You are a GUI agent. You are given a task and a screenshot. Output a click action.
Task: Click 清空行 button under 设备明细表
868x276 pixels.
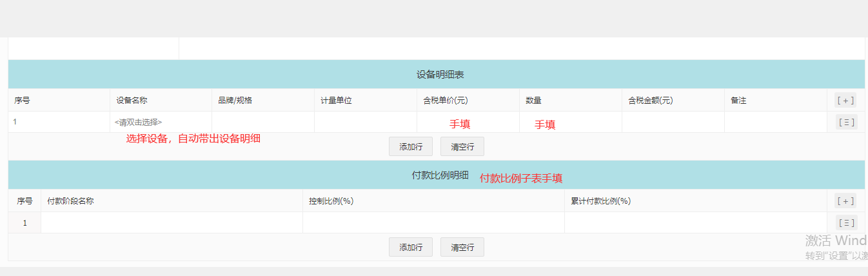(462, 146)
